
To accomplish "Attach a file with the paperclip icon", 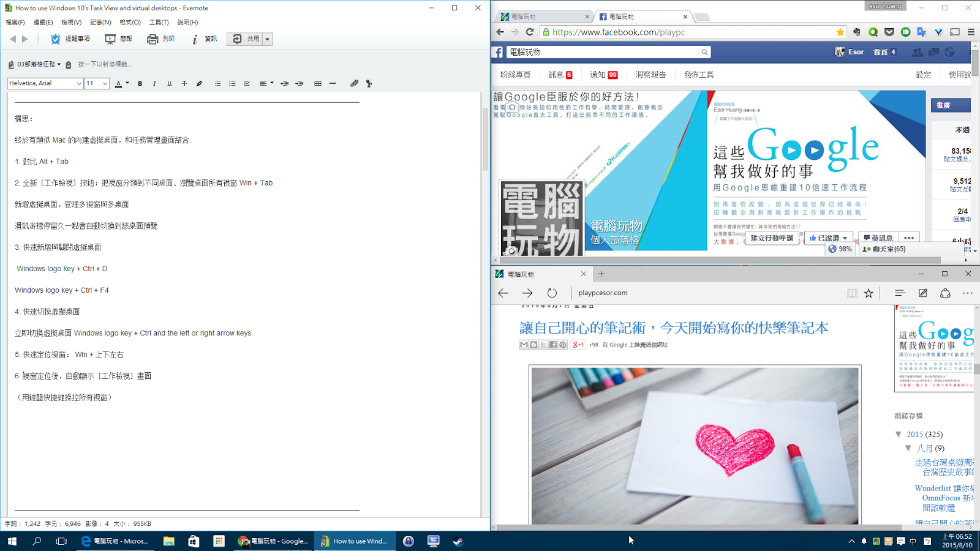I will (x=354, y=83).
